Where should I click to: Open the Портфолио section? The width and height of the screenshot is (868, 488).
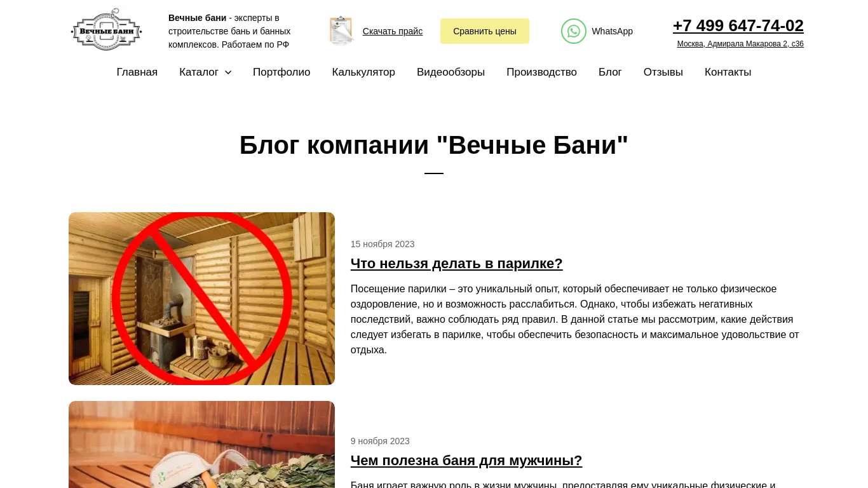281,72
